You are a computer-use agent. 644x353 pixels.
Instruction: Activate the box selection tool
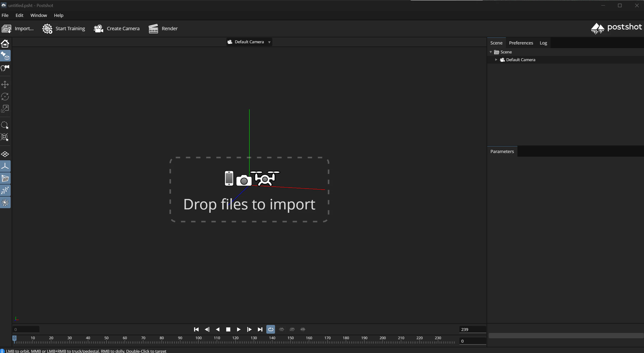tap(5, 137)
